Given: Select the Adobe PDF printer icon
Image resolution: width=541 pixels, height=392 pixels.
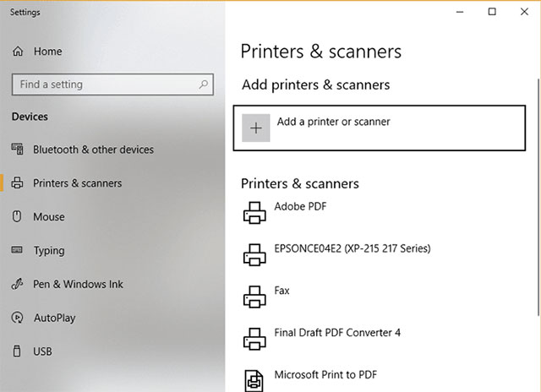Looking at the screenshot, I should pyautogui.click(x=254, y=212).
